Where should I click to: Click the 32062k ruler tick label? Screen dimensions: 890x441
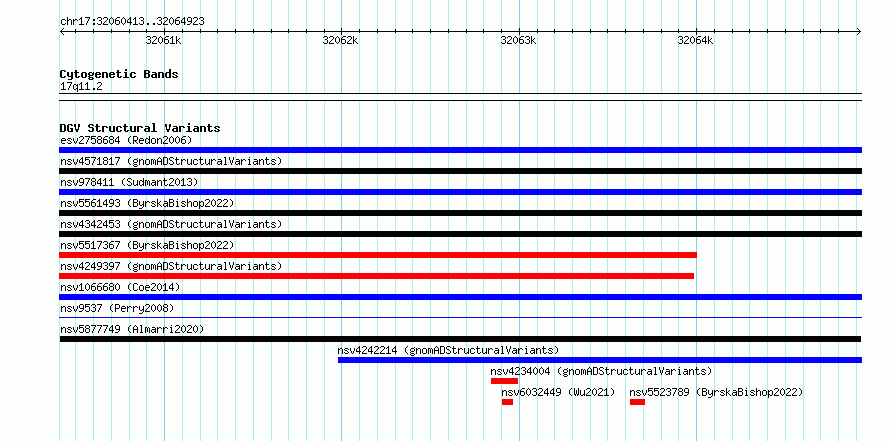click(x=341, y=40)
